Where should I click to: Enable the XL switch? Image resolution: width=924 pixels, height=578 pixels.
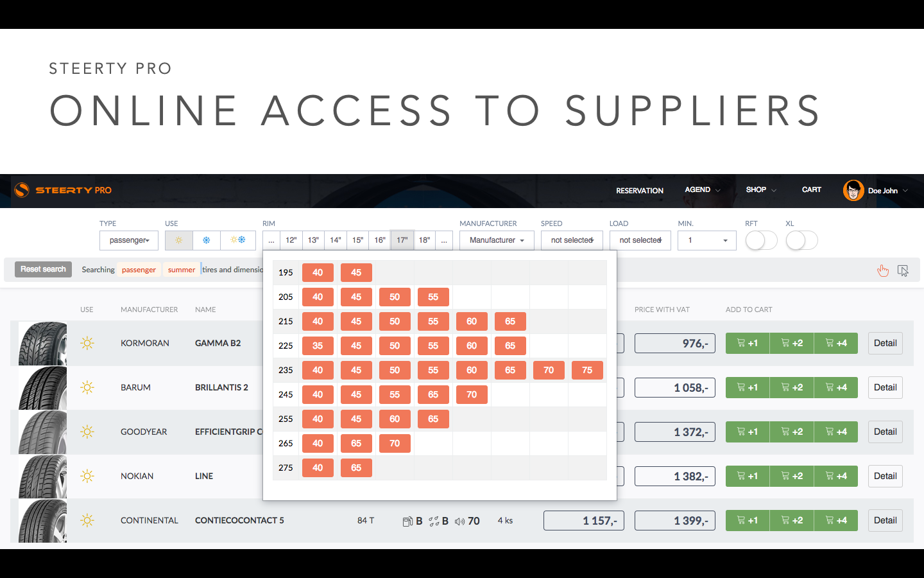(x=801, y=241)
